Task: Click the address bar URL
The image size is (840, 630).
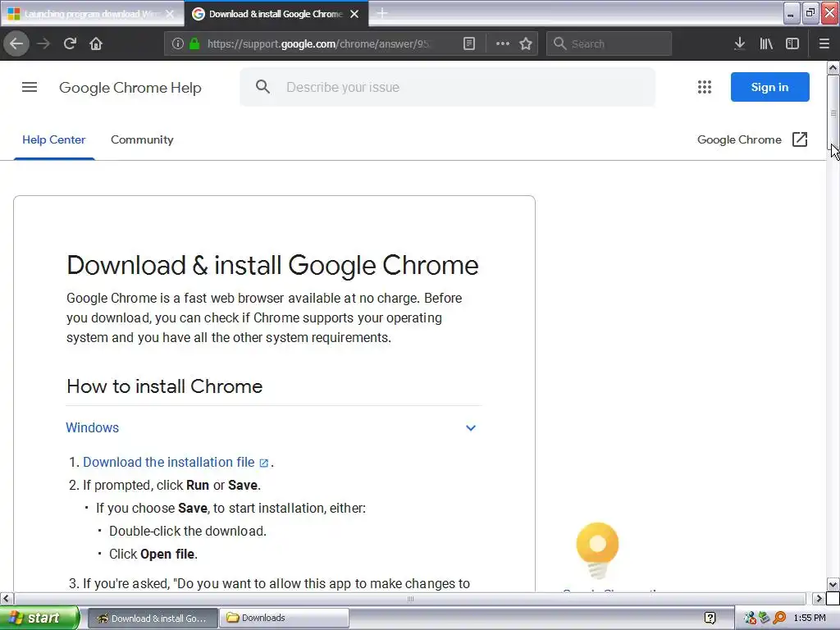Action: point(319,43)
